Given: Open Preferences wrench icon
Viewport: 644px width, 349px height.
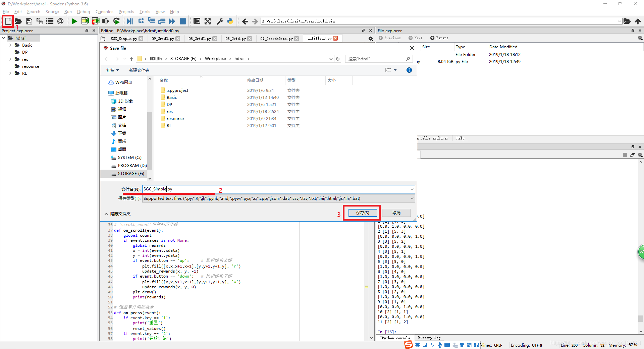Looking at the screenshot, I should pos(220,21).
